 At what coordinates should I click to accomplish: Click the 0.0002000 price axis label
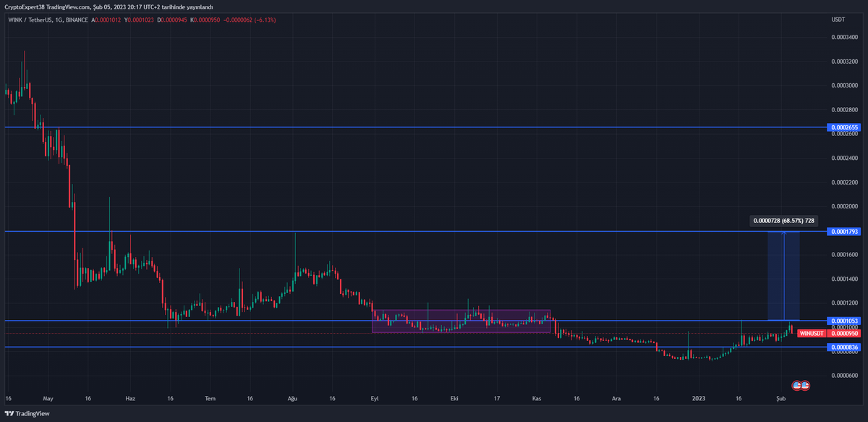[845, 206]
